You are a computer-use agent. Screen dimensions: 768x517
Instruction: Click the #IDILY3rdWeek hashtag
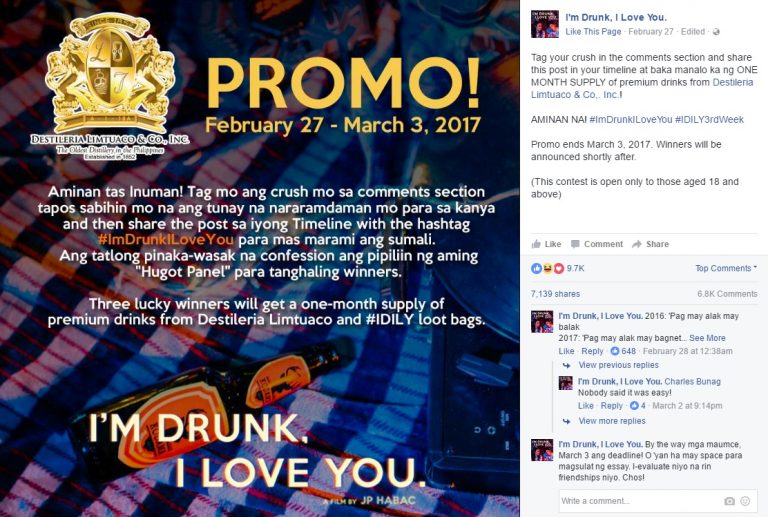pyautogui.click(x=709, y=119)
